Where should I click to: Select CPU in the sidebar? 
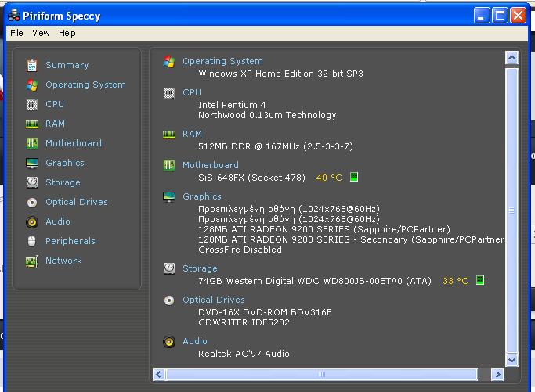pyautogui.click(x=55, y=104)
